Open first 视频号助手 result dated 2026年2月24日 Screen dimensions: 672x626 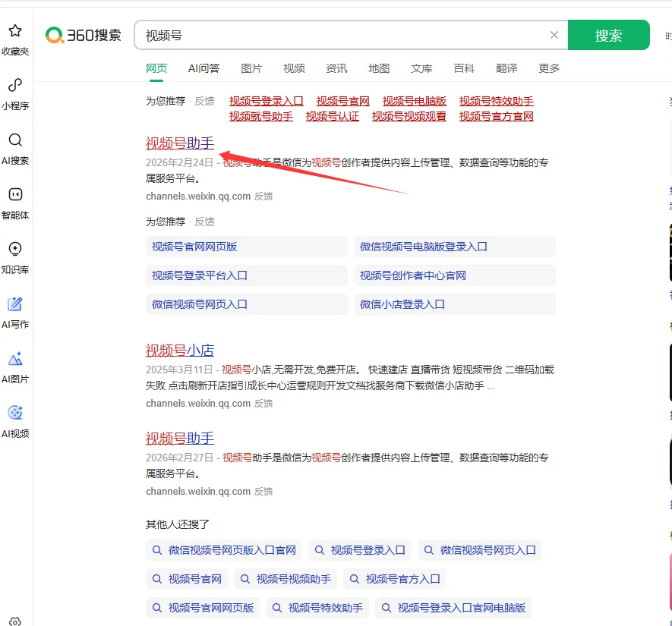click(180, 143)
